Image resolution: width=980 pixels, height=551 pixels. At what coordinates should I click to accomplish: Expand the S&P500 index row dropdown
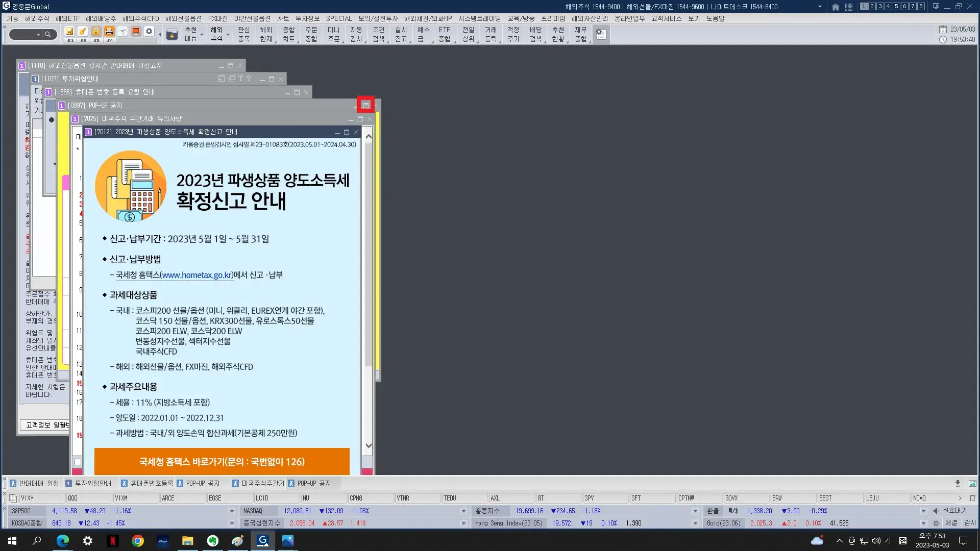[x=232, y=511]
